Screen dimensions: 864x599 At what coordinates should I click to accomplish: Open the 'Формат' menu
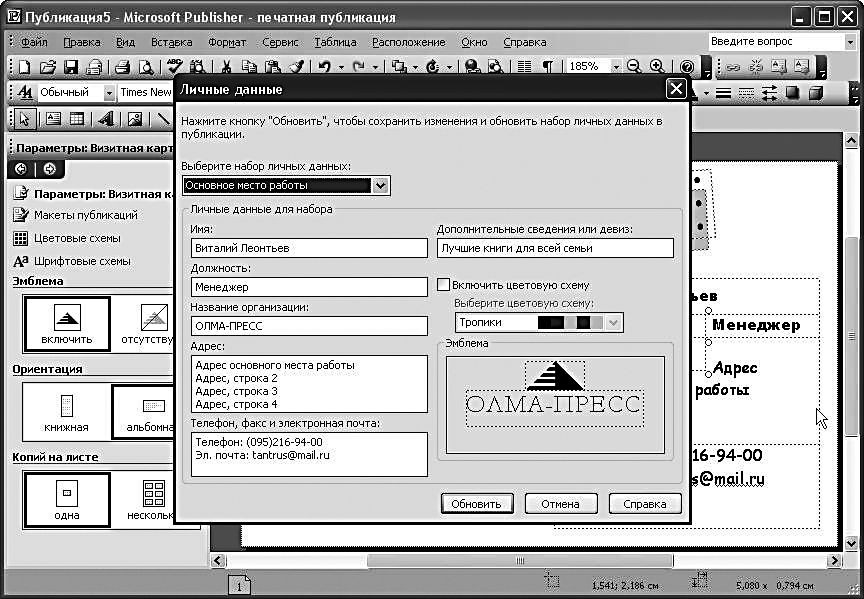pos(227,42)
